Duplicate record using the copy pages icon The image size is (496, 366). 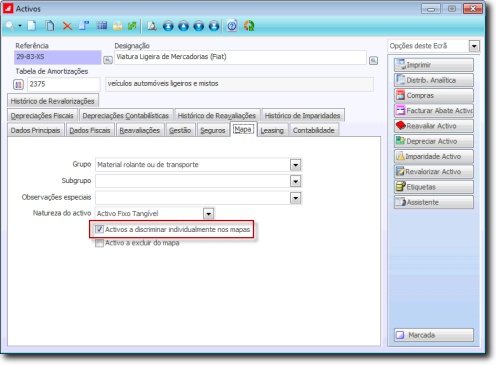[x=50, y=26]
